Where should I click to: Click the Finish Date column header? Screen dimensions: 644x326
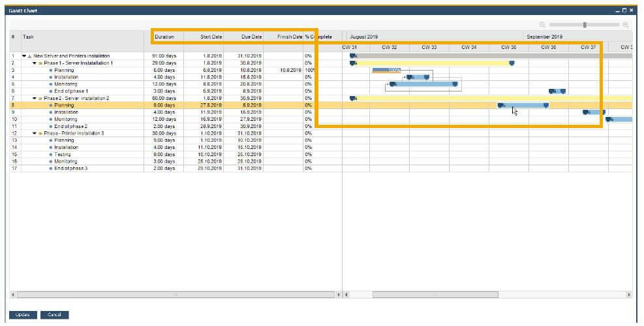click(x=290, y=37)
